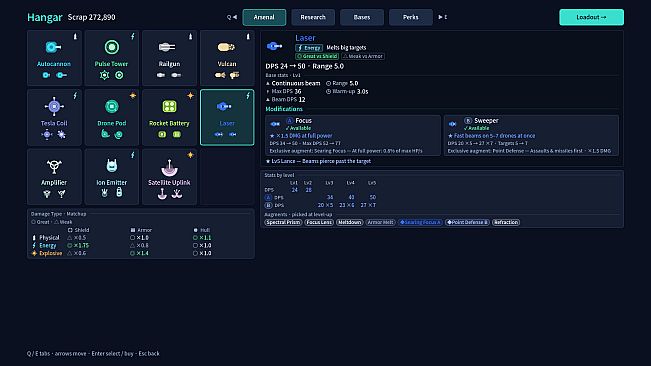
Task: Select the Ion Emitter weapon card
Action: (111, 177)
